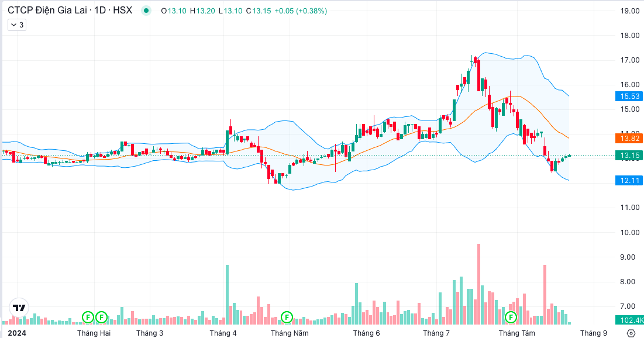The image size is (644, 338).
Task: Select the blue 15.53 upper band label
Action: (x=629, y=96)
